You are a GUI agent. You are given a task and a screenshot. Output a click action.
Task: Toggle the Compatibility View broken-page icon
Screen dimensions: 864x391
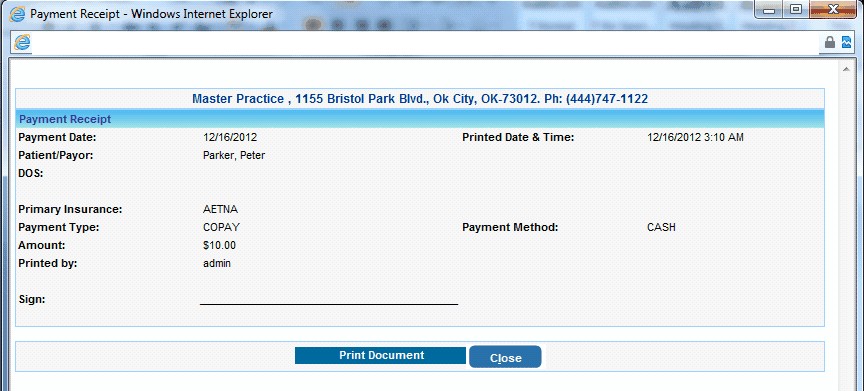[x=846, y=42]
